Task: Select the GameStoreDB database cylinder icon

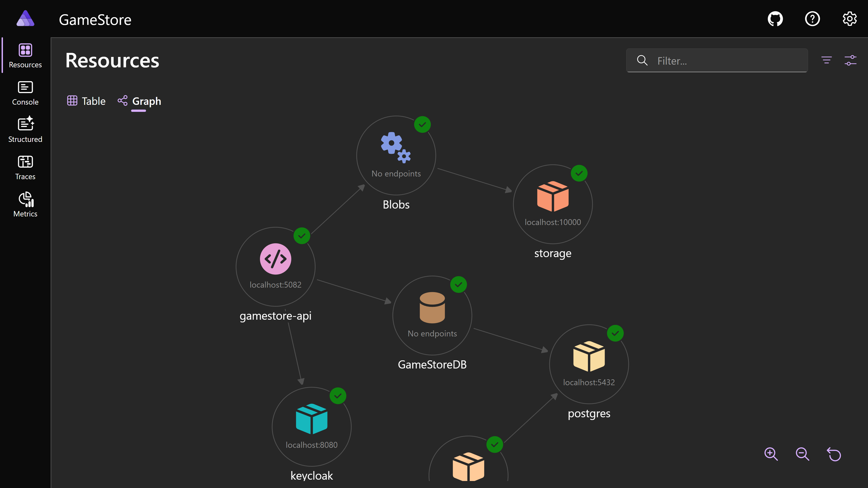Action: pos(432,307)
